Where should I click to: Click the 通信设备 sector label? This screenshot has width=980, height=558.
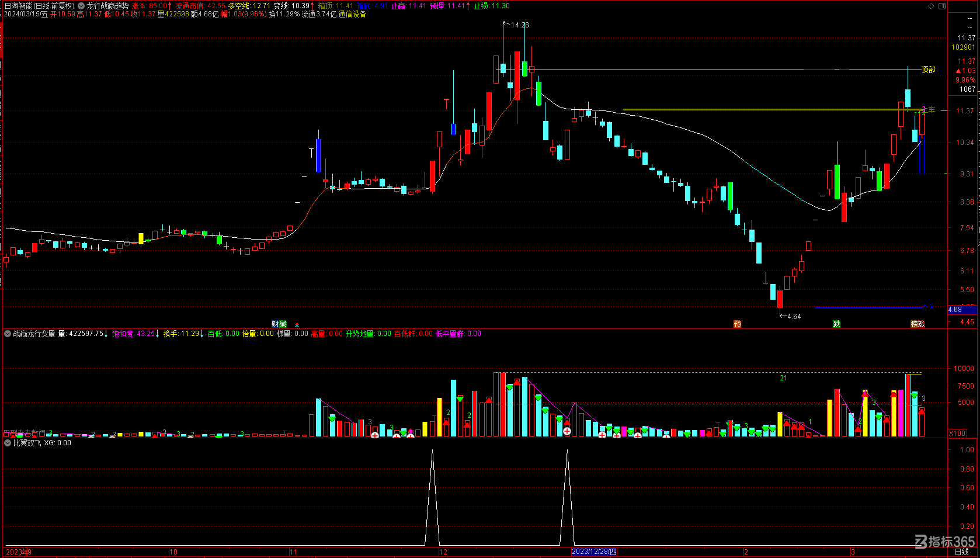pos(352,14)
